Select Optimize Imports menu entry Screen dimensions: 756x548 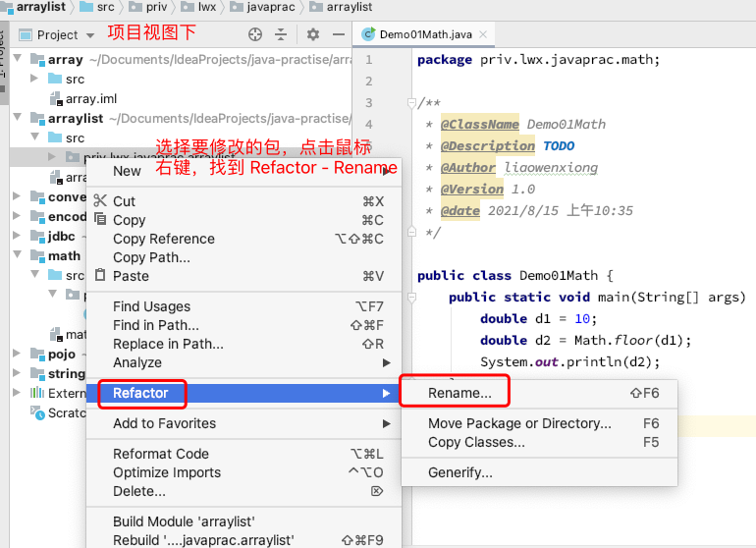243,472
